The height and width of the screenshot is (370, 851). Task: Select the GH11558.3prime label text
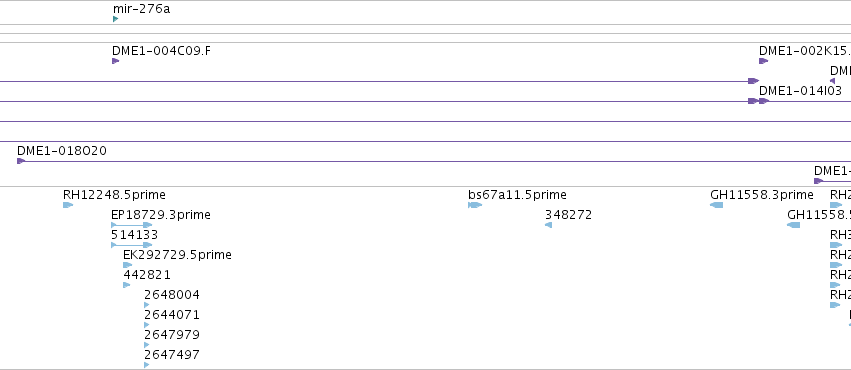(x=761, y=194)
